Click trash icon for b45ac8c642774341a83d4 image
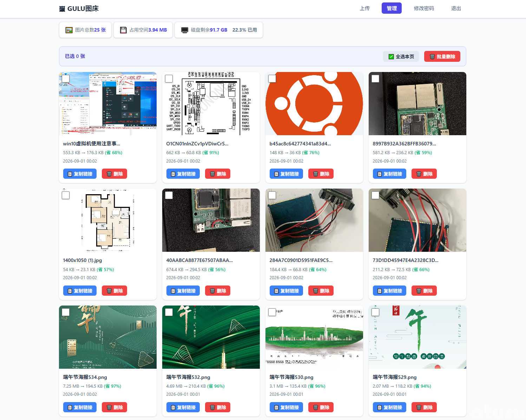Viewport: 526px width, 420px height. coord(316,174)
